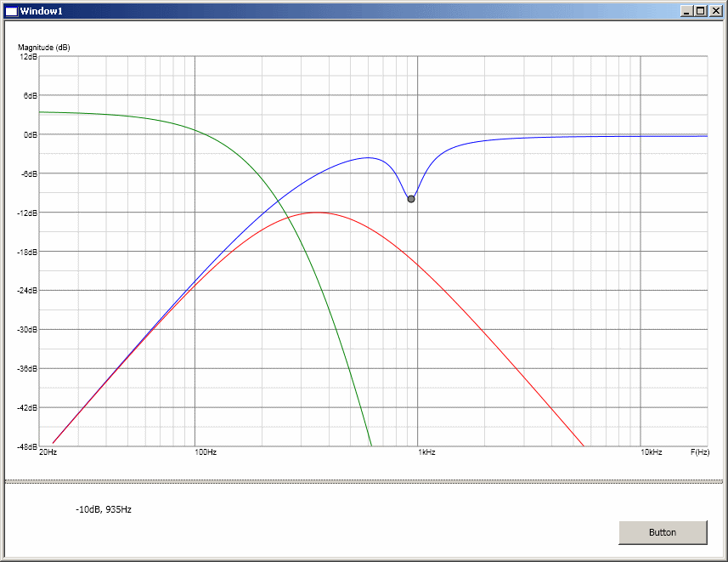Click the "-18dB" magnitude label
728x562 pixels.
point(27,252)
